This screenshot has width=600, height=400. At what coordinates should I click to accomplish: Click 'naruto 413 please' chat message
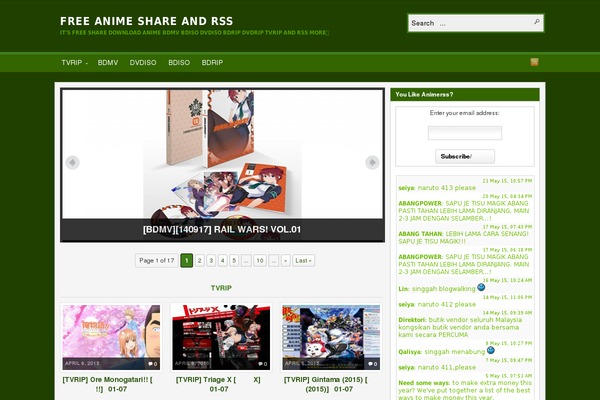(x=447, y=188)
